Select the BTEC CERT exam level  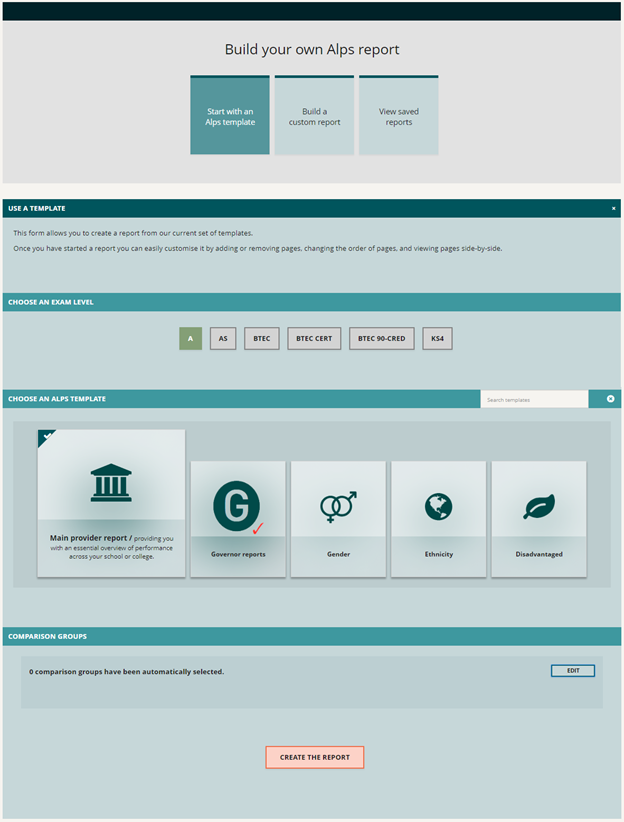point(314,339)
